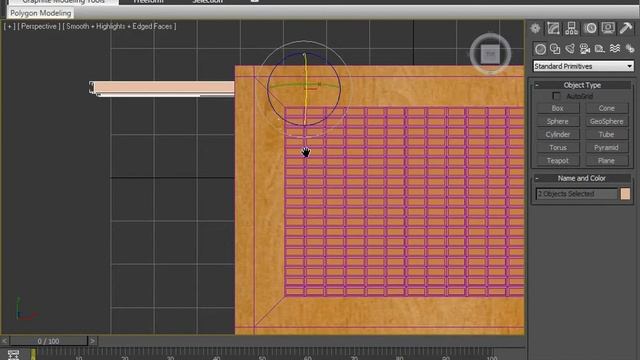Click the object name field
The height and width of the screenshot is (360, 640).
click(x=577, y=194)
